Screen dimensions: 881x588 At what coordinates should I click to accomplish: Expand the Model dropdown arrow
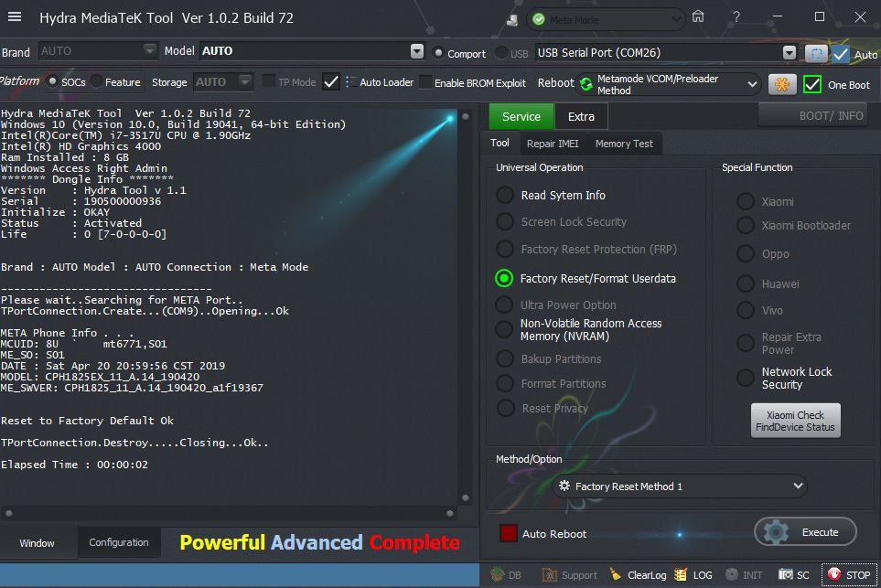417,51
